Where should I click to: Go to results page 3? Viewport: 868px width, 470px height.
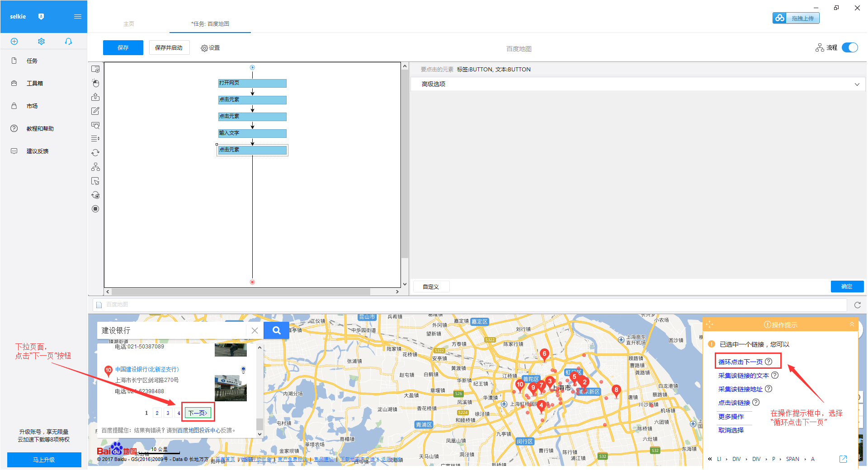click(x=168, y=413)
